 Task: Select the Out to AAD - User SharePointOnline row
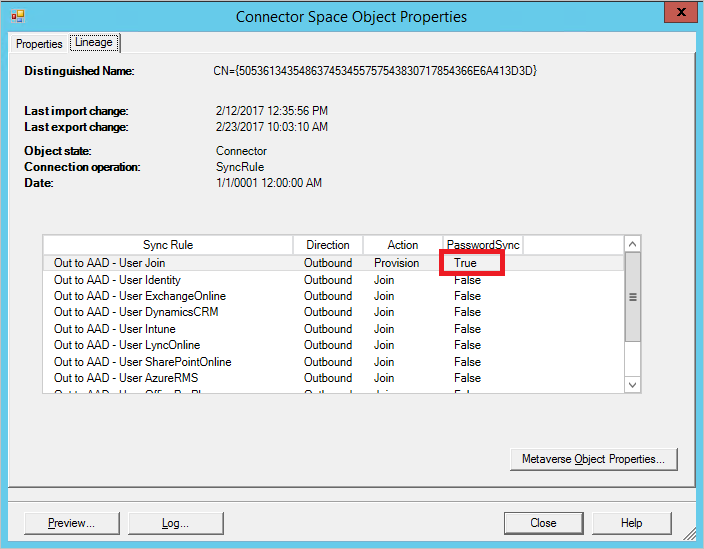pos(333,361)
